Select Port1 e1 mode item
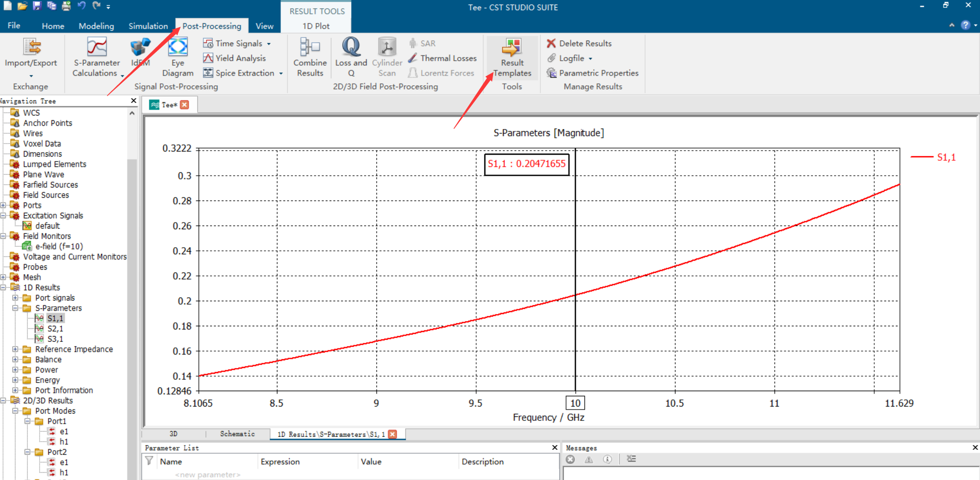980x480 pixels. 63,432
